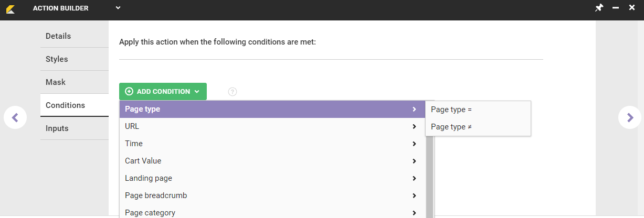Click the yellow app logo icon
The width and height of the screenshot is (644, 218).
coord(10,8)
